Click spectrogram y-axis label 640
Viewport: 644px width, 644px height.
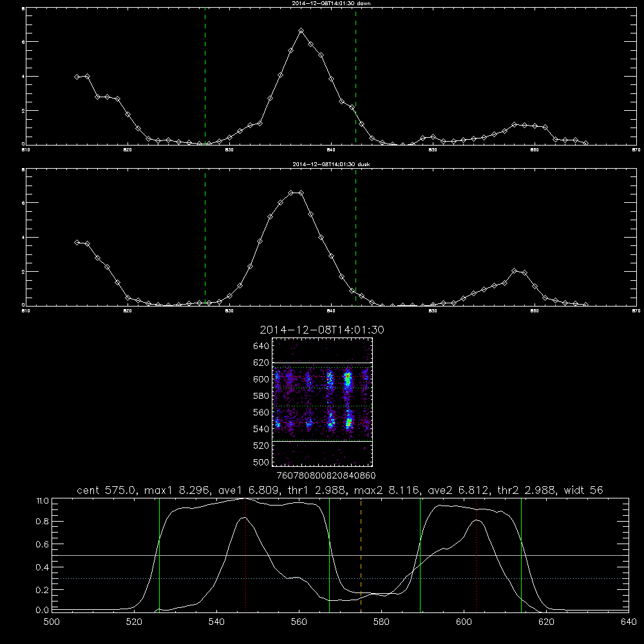[x=261, y=346]
